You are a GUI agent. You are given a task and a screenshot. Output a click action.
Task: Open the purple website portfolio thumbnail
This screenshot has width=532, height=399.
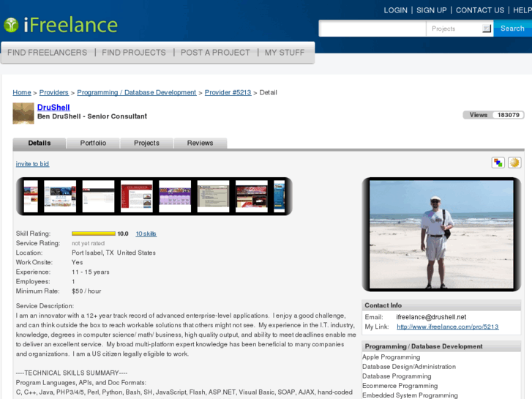(x=175, y=196)
